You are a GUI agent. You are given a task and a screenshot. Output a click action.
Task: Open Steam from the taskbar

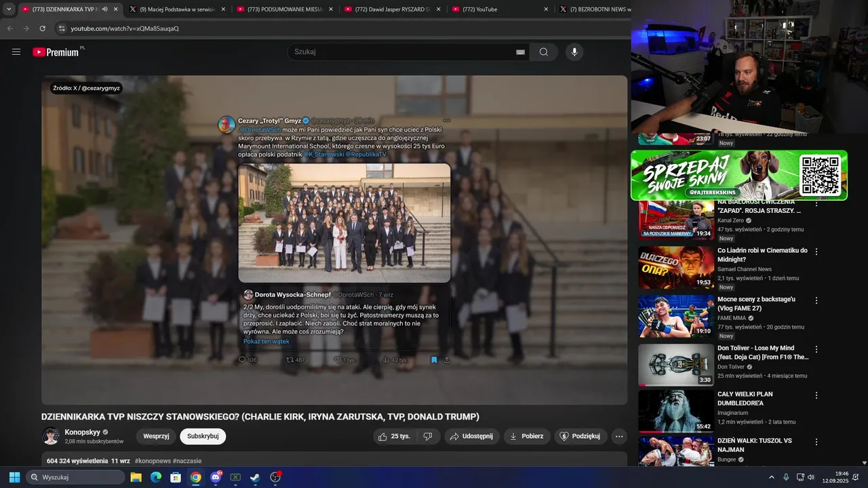255,477
